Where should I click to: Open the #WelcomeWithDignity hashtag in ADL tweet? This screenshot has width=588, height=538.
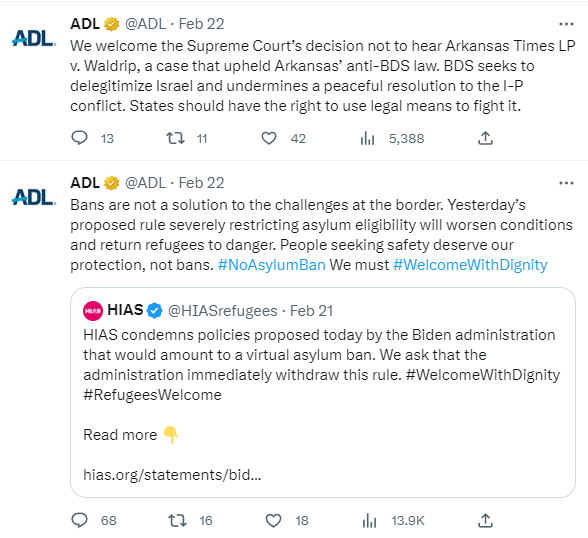(x=470, y=265)
